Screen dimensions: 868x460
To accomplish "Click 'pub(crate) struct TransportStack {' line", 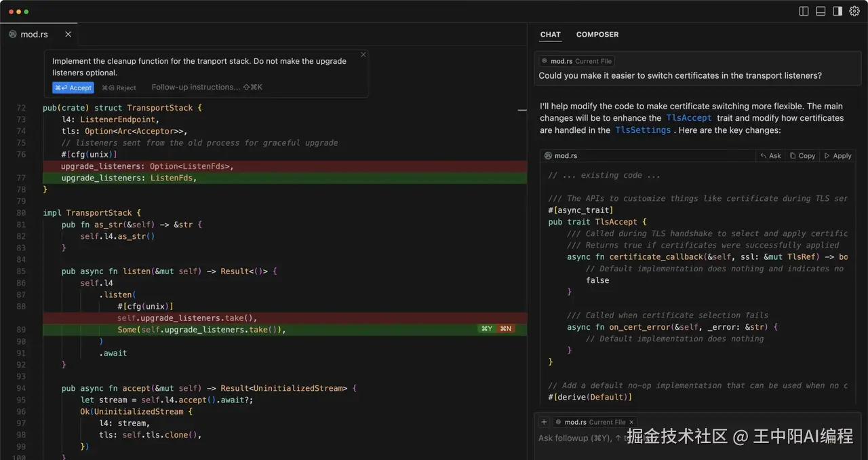I will (x=122, y=108).
